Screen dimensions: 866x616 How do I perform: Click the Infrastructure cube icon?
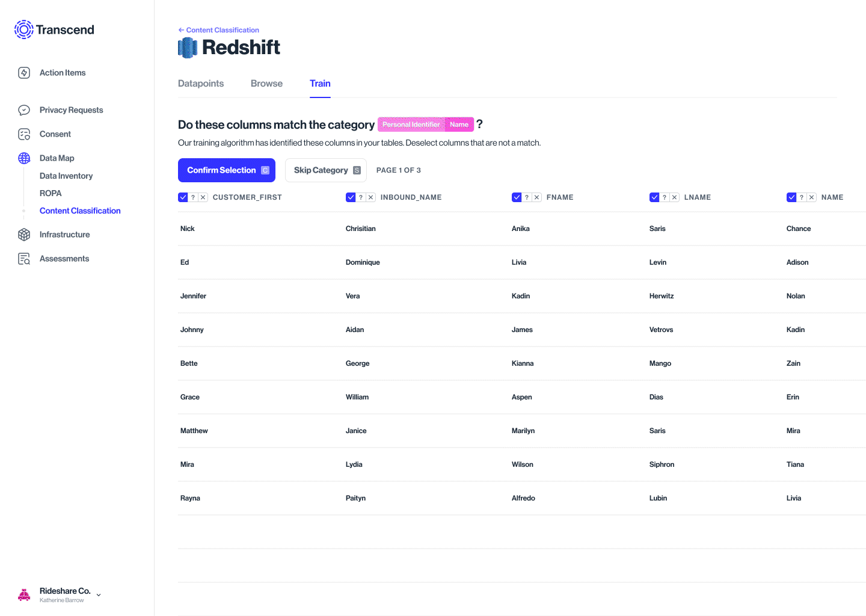point(24,235)
